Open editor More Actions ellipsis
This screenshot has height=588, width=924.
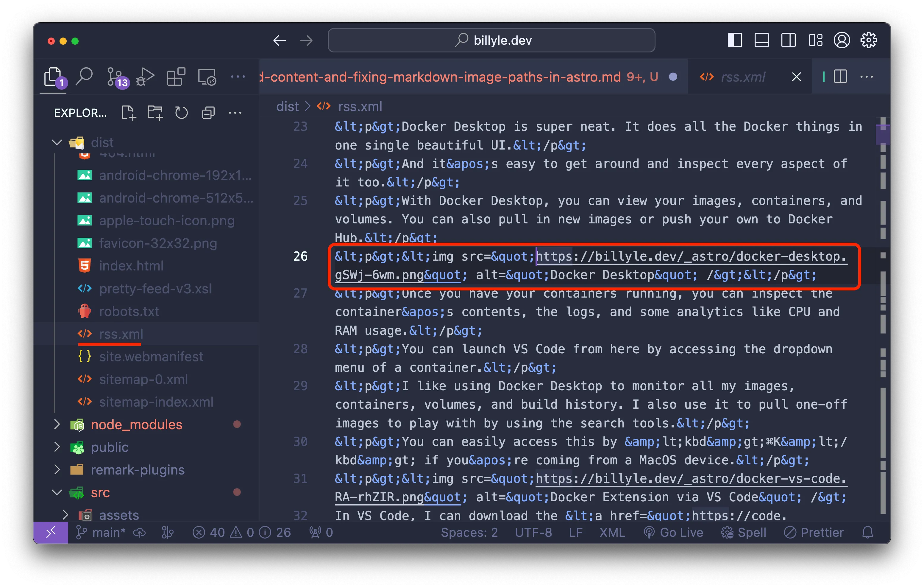pos(867,77)
